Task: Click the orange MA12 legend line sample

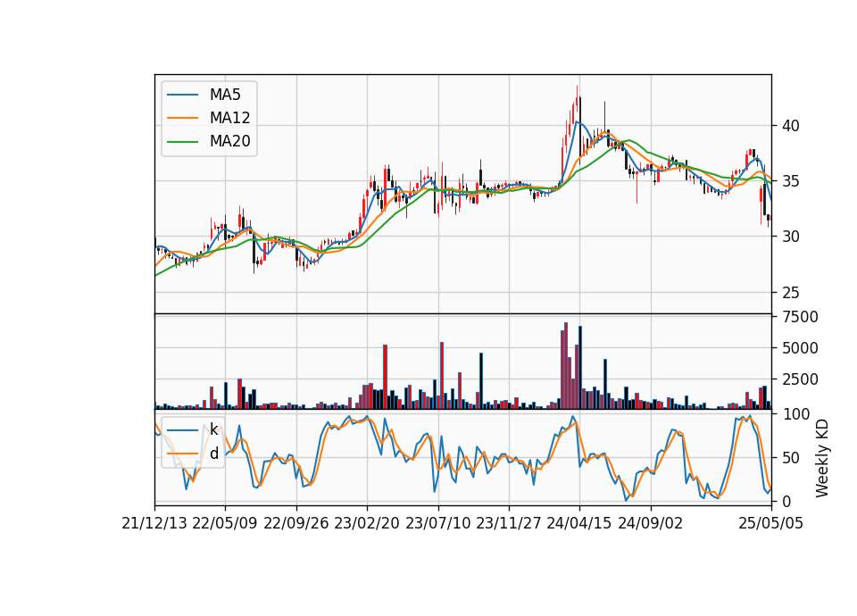Action: pos(182,118)
